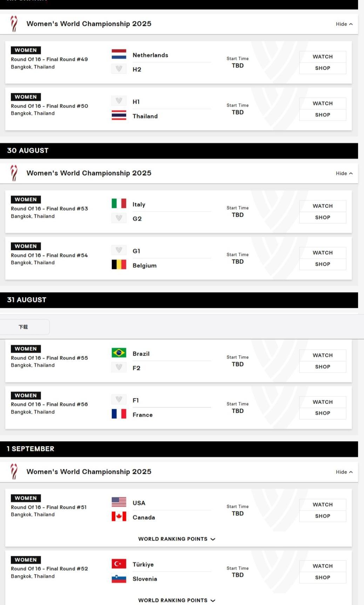Image resolution: width=364 pixels, height=605 pixels.
Task: Expand World Ranking Points for USA vs Canada
Action: point(176,539)
